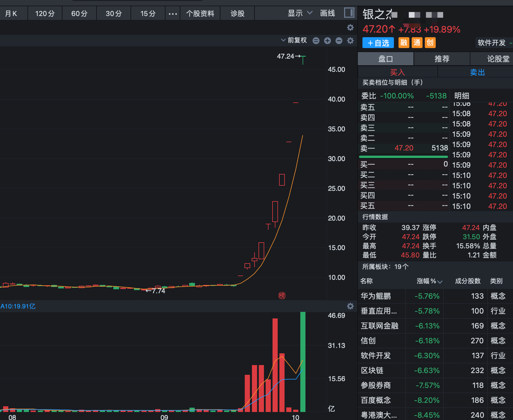Viewport: 513px width, 420px height.
Task: Expand the 前复权 adjustment dropdown
Action: click(x=294, y=40)
